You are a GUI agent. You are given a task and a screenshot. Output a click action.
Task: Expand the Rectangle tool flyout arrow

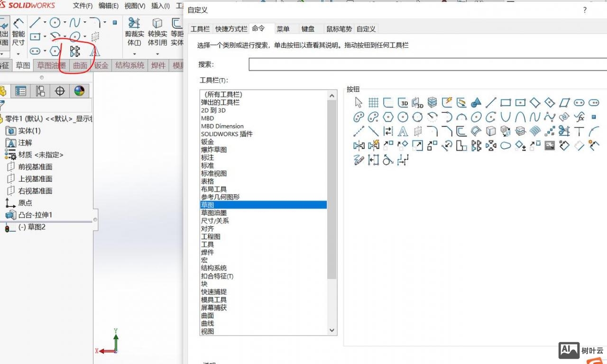coord(45,36)
